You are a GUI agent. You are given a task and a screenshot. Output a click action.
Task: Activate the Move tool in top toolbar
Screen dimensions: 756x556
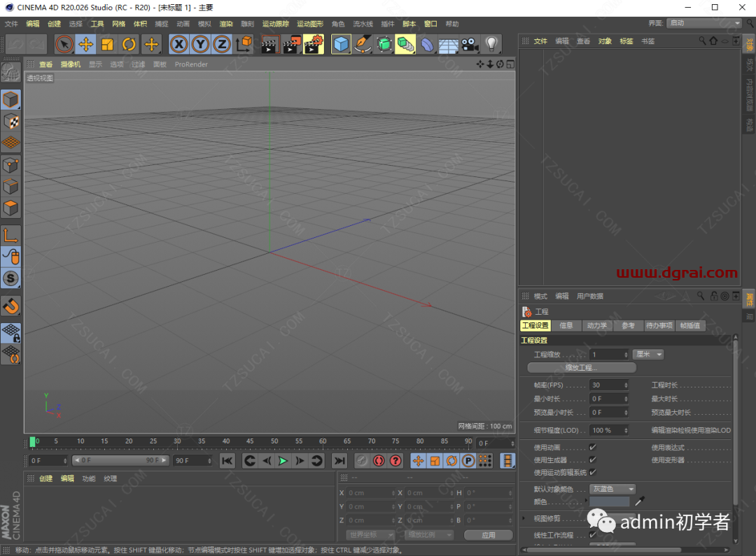tap(86, 44)
